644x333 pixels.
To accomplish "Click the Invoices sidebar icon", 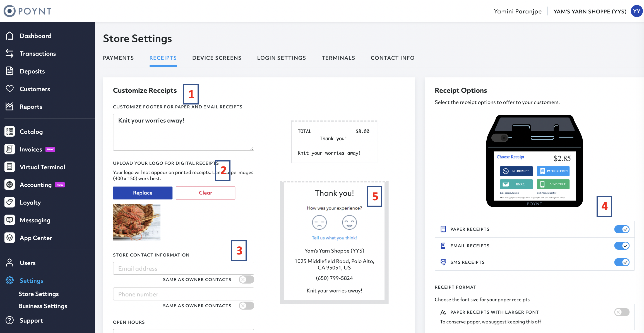I will [x=11, y=149].
